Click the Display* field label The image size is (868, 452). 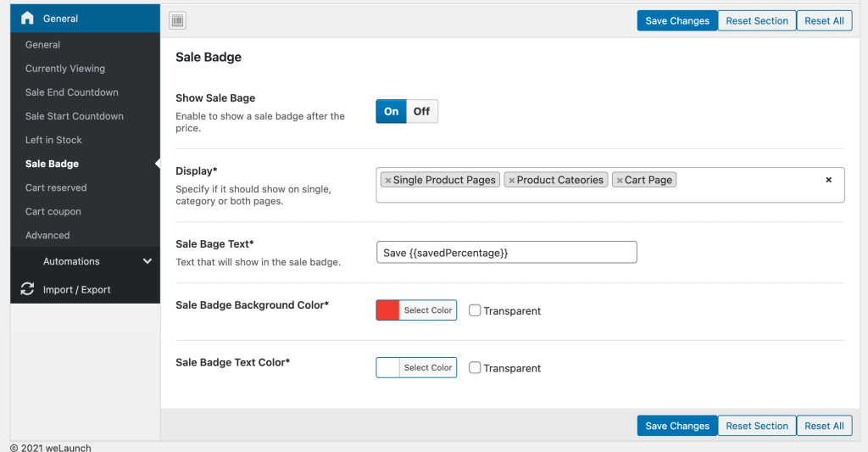197,170
